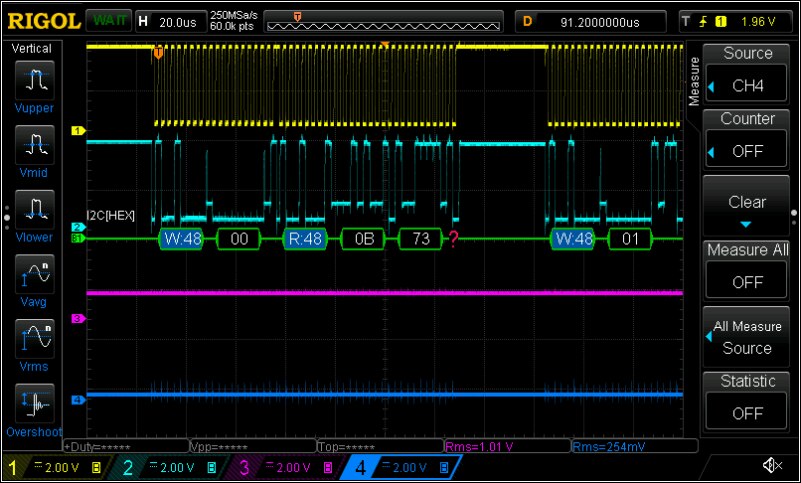Select the Vrms measurement icon
Image resolution: width=801 pixels, height=483 pixels.
[36, 337]
